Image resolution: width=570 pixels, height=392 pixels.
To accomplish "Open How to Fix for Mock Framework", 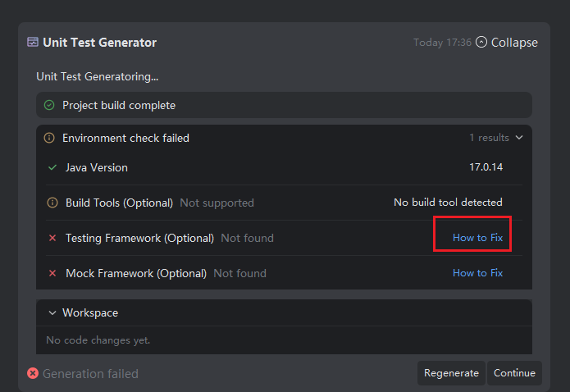I will 477,273.
